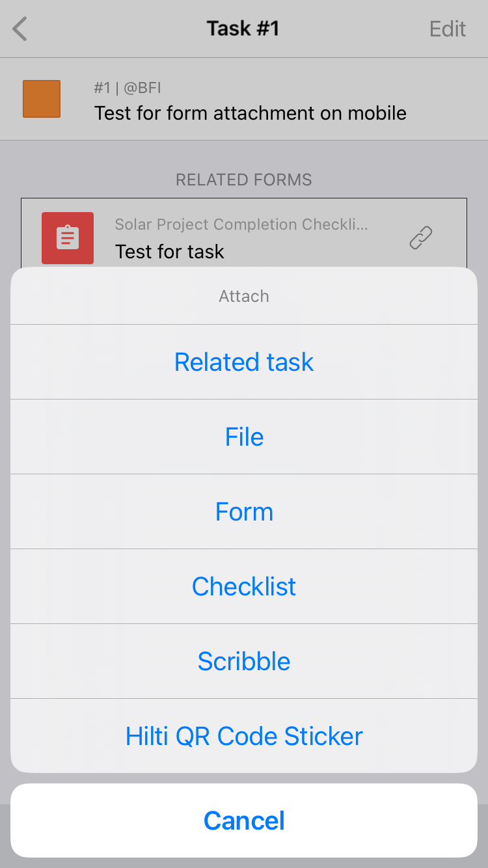Open the "Test for task" form name
The image size is (488, 868).
coord(170,252)
